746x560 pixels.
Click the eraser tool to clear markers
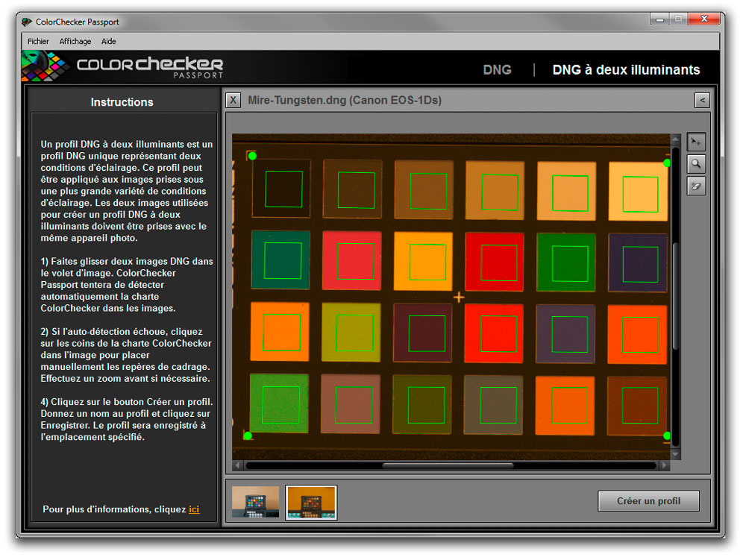696,186
